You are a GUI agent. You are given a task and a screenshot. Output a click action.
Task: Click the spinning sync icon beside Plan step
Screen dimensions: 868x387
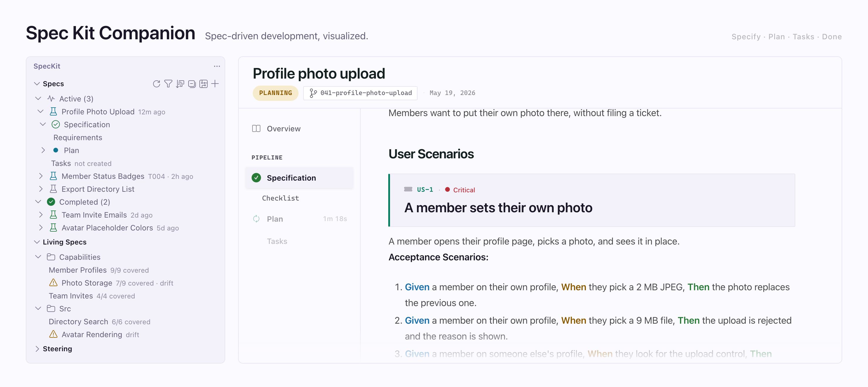(256, 219)
